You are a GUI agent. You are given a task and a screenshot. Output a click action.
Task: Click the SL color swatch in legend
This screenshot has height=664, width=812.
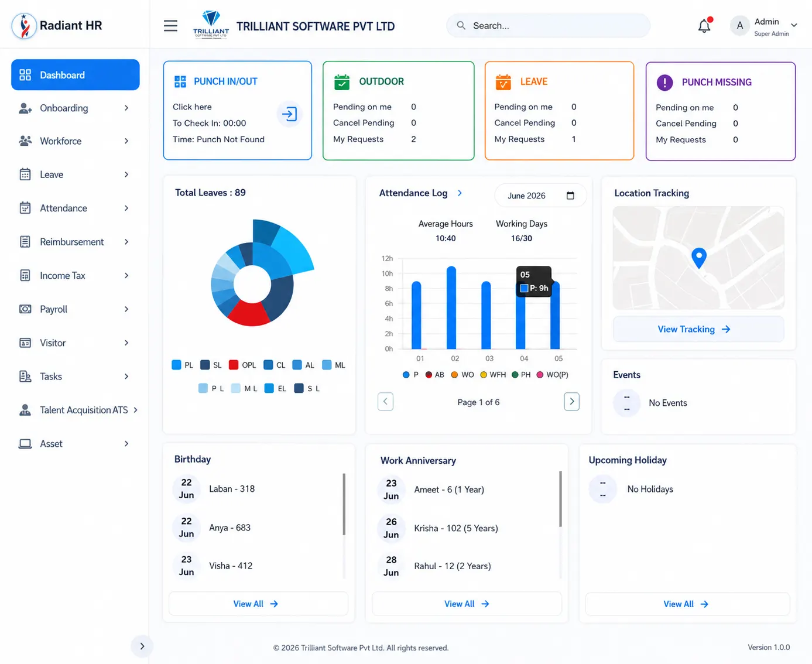(x=205, y=365)
